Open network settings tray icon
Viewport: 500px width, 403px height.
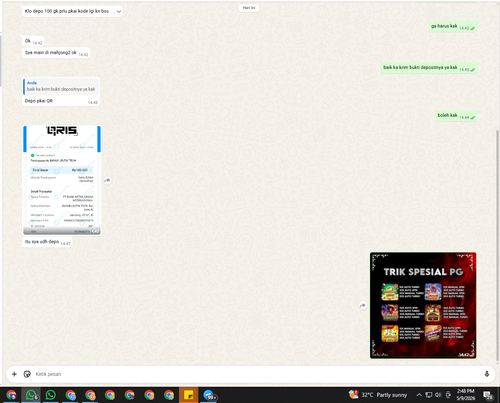click(x=429, y=395)
